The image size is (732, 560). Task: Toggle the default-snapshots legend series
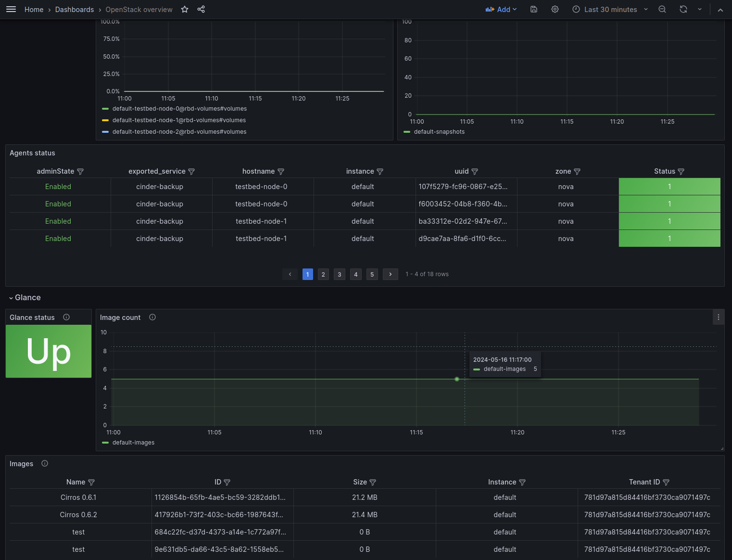[434, 132]
